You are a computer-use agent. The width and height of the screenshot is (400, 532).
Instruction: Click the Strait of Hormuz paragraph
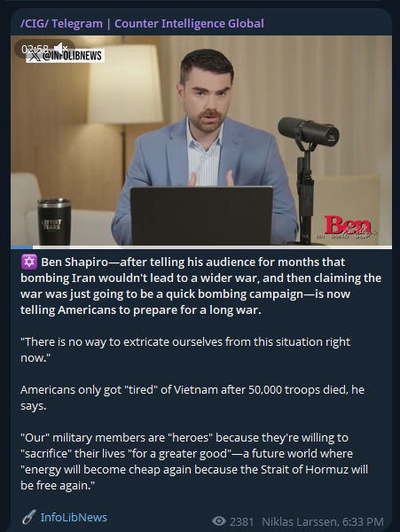194,461
